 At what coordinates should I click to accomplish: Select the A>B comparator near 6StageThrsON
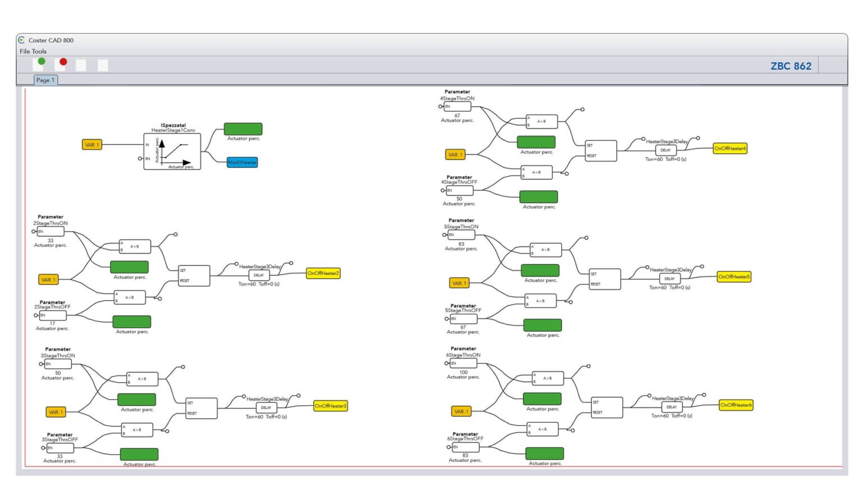[x=548, y=378]
